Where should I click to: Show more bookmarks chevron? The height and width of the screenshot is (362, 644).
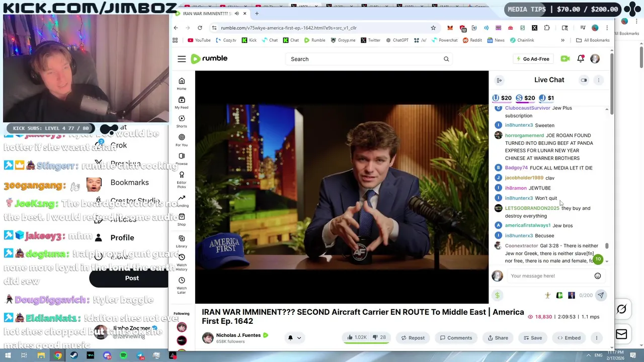[562, 40]
